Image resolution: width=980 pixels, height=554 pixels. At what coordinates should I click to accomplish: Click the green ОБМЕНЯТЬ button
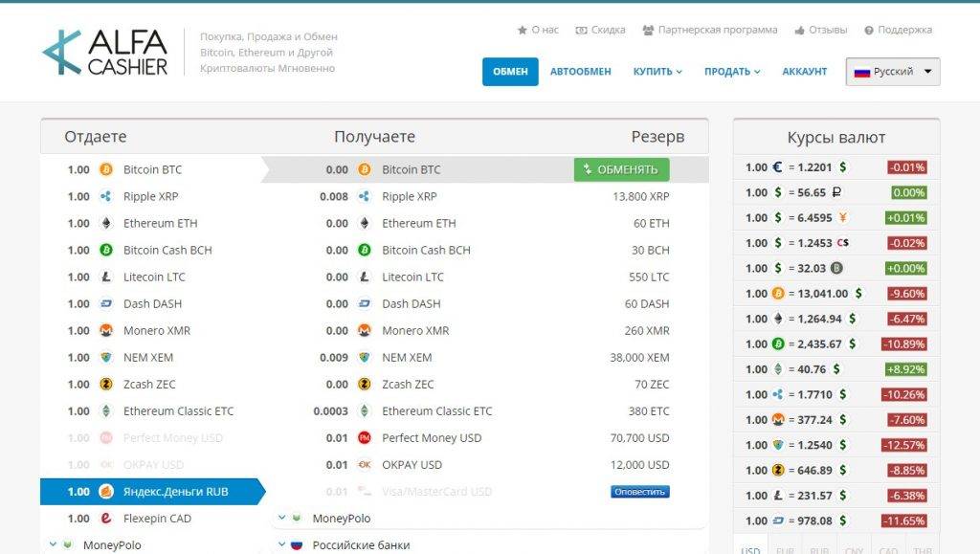coord(621,169)
